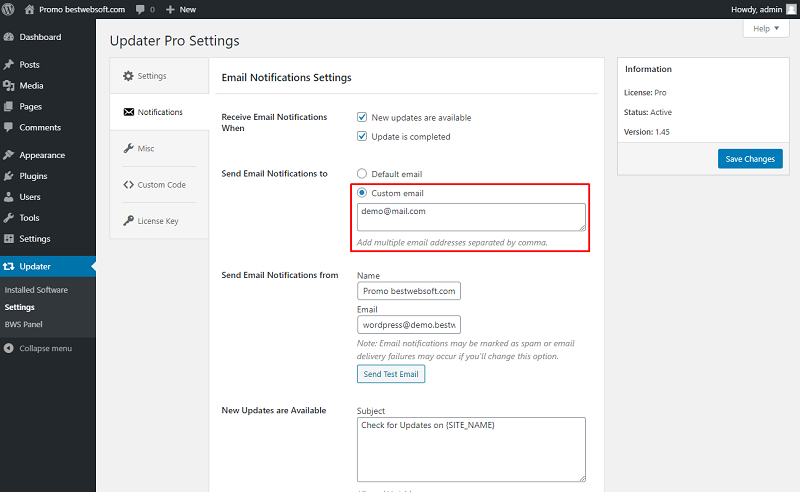Click the Collapse menu link
This screenshot has width=800, height=492.
pos(45,348)
